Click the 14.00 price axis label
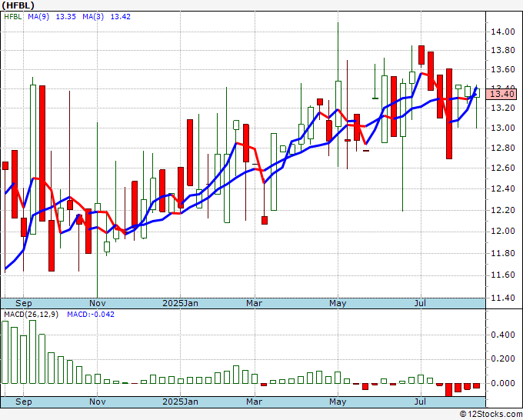Viewport: 523px width, 420px height. coord(503,32)
